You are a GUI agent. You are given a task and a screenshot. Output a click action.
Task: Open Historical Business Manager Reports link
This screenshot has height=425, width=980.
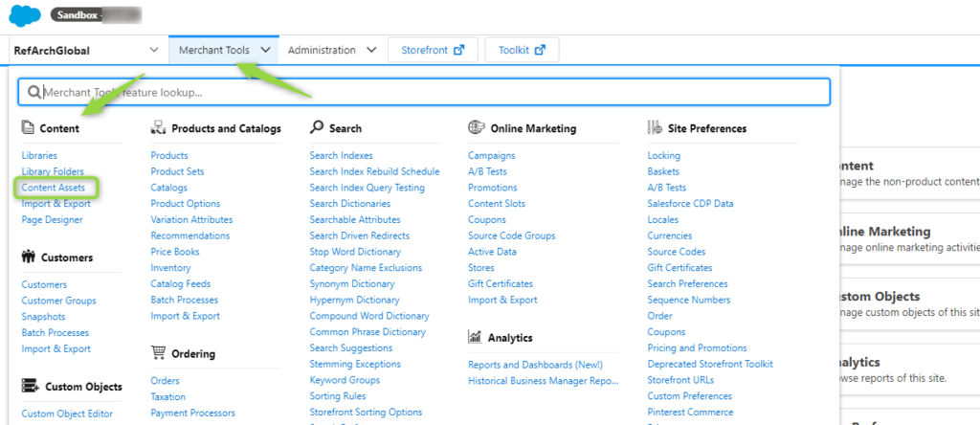point(544,381)
